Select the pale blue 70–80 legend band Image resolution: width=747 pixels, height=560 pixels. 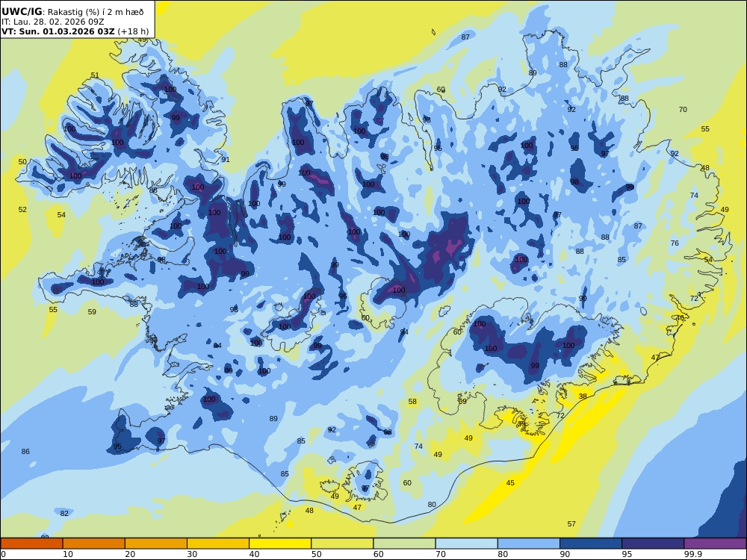(466, 544)
